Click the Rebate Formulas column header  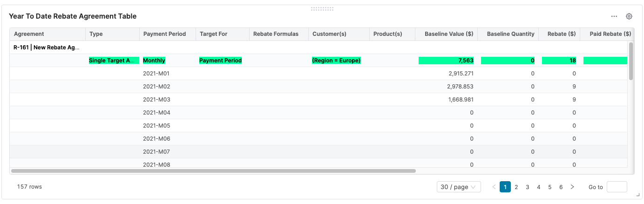(x=276, y=34)
